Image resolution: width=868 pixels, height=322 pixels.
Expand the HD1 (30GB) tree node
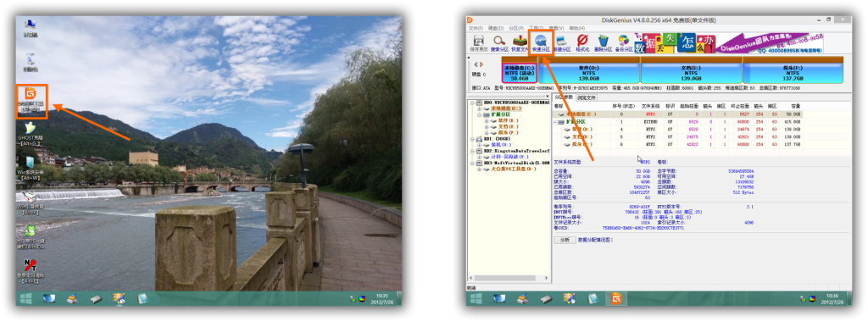click(471, 140)
